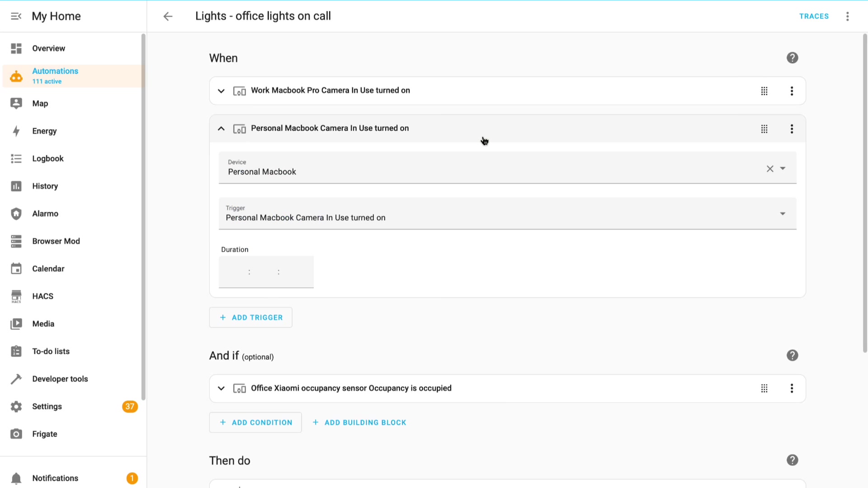Open overflow menu for occupancy sensor condition
868x488 pixels.
[792, 389]
